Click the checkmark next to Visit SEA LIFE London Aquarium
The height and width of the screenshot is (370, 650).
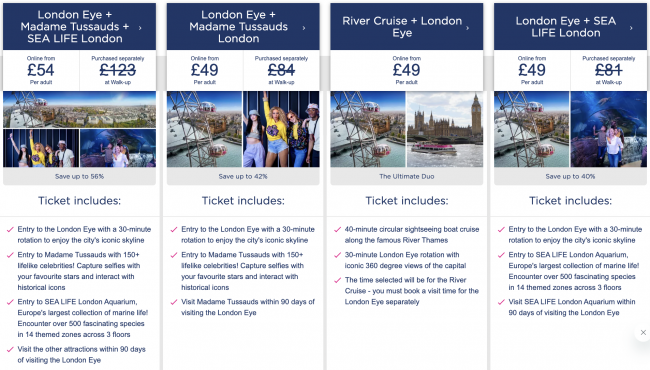(501, 302)
